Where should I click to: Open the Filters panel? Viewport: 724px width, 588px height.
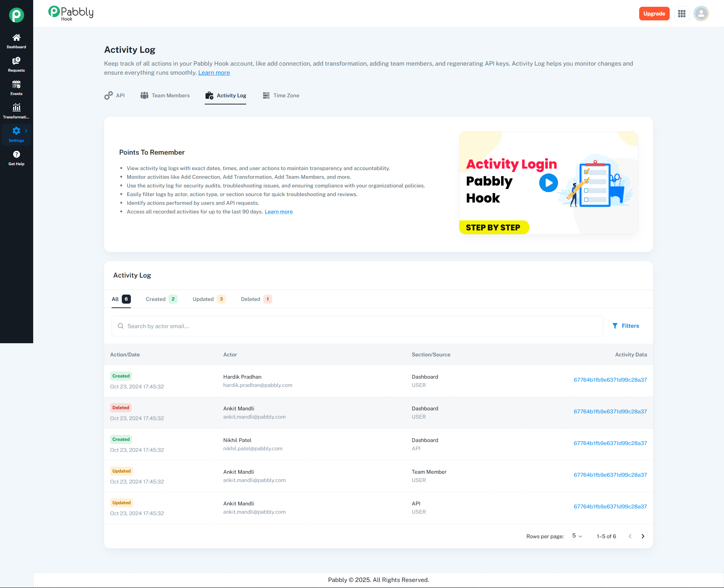(x=626, y=326)
